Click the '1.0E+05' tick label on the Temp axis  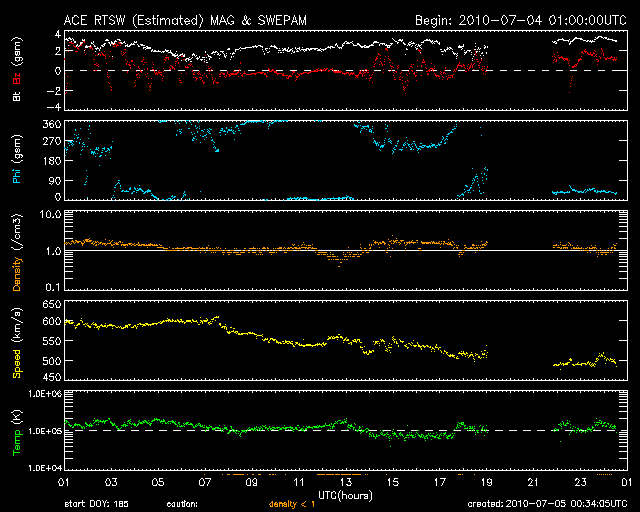click(45, 431)
